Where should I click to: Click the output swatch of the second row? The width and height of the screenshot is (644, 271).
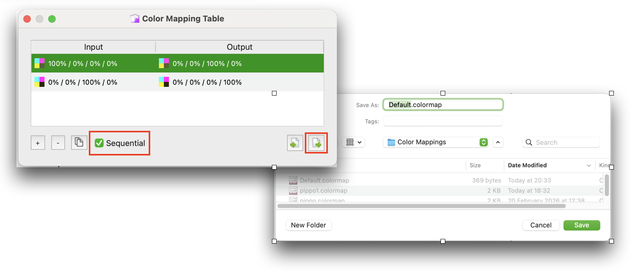(x=164, y=82)
